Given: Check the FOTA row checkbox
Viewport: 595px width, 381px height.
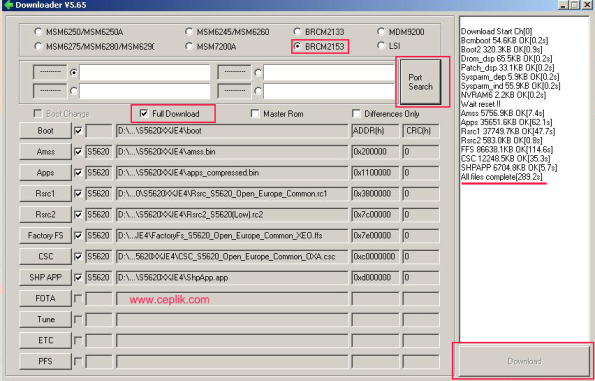Looking at the screenshot, I should 78,299.
